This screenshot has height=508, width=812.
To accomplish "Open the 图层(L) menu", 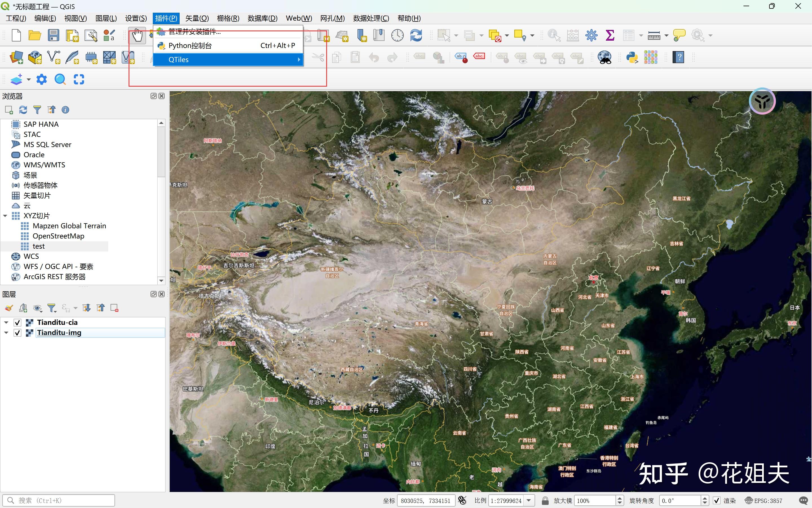I will [x=106, y=18].
